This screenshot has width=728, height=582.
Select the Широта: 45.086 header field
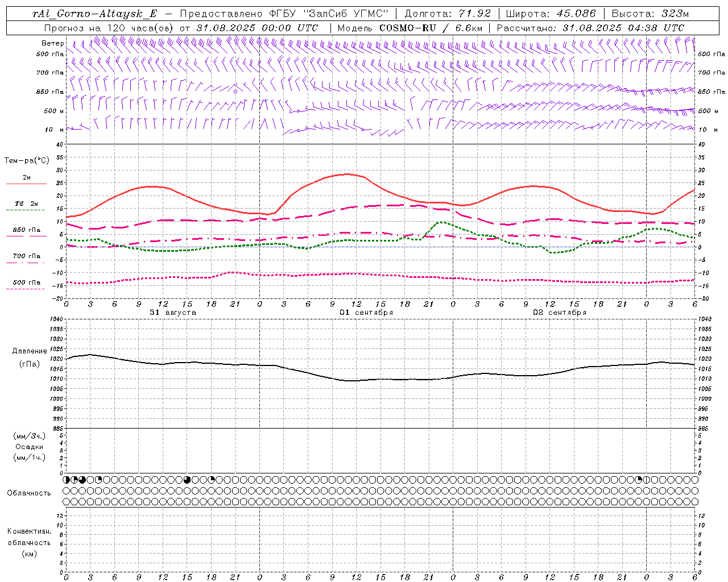click(551, 14)
